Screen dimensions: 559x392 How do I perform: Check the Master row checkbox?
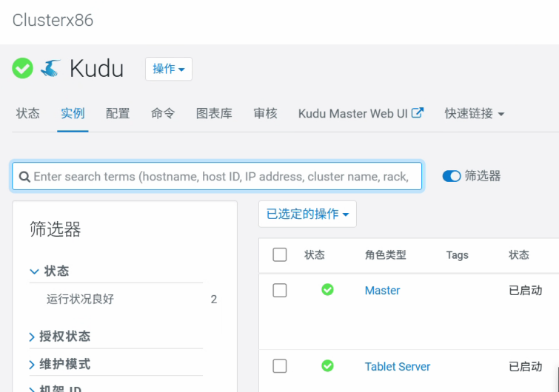[280, 290]
